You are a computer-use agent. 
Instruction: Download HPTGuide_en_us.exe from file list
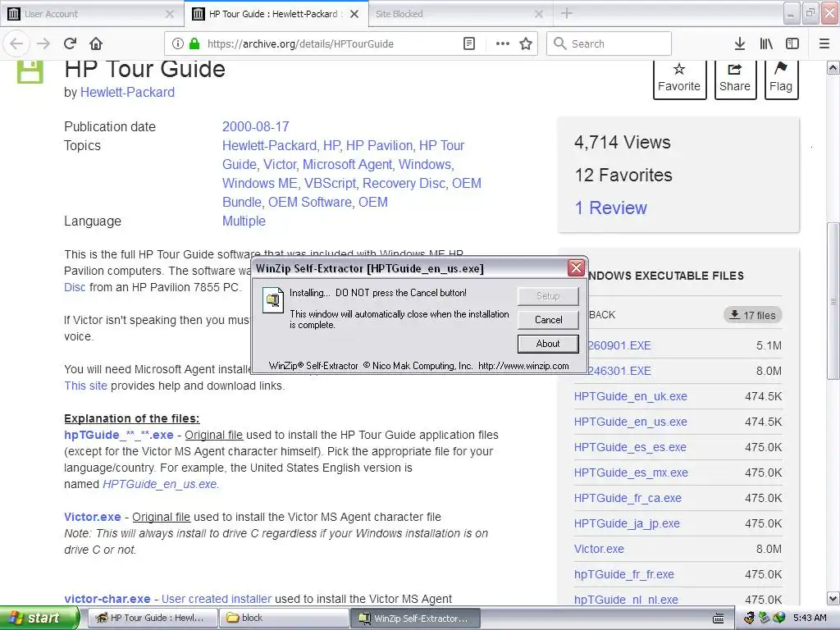click(x=631, y=422)
